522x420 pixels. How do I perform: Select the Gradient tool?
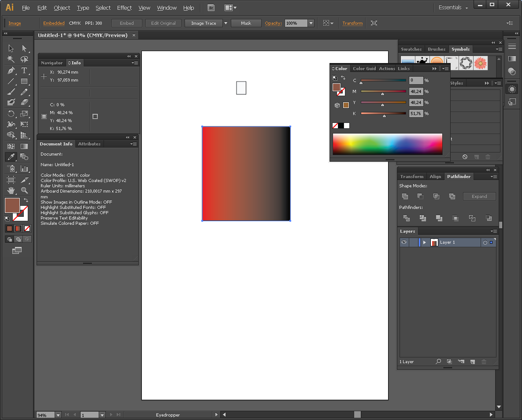[x=24, y=146]
